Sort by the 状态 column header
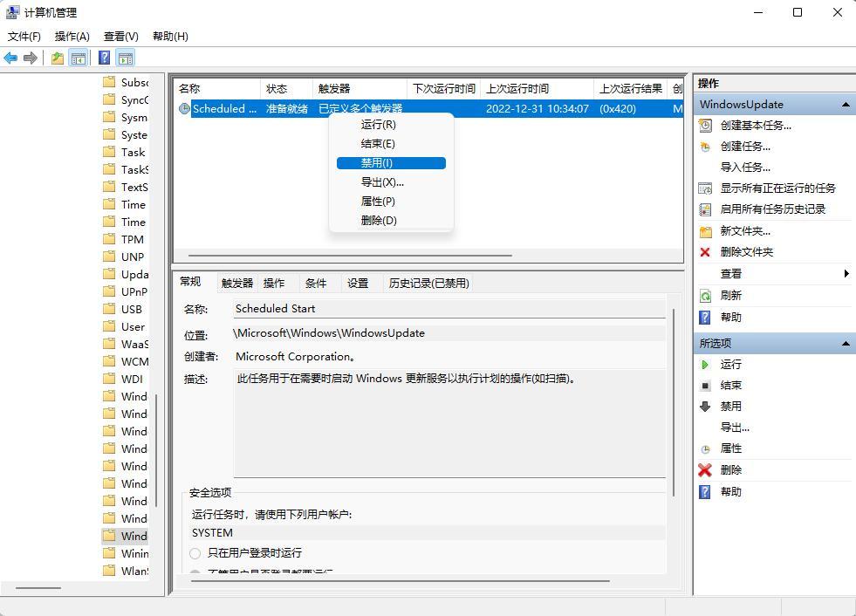 [x=286, y=89]
